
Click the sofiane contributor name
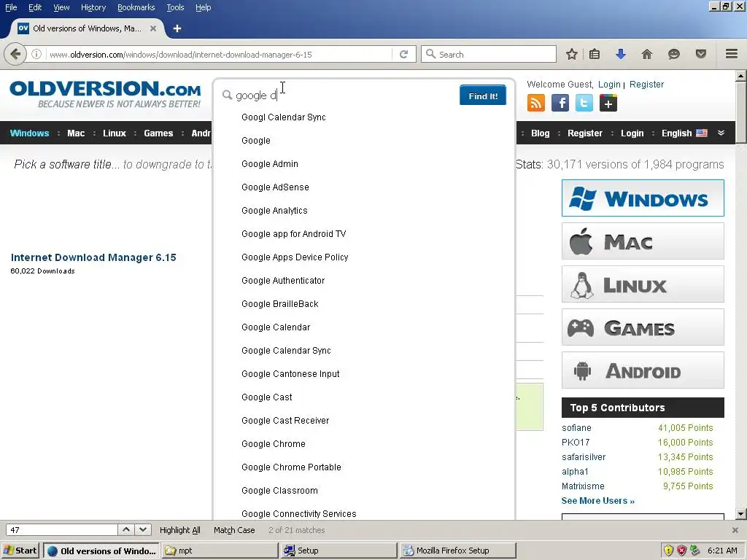576,428
